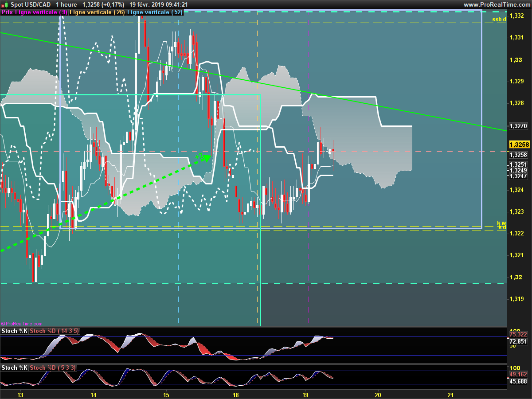Select the Ligne verticale (26) label
This screenshot has height=399, width=532.
pyautogui.click(x=98, y=12)
